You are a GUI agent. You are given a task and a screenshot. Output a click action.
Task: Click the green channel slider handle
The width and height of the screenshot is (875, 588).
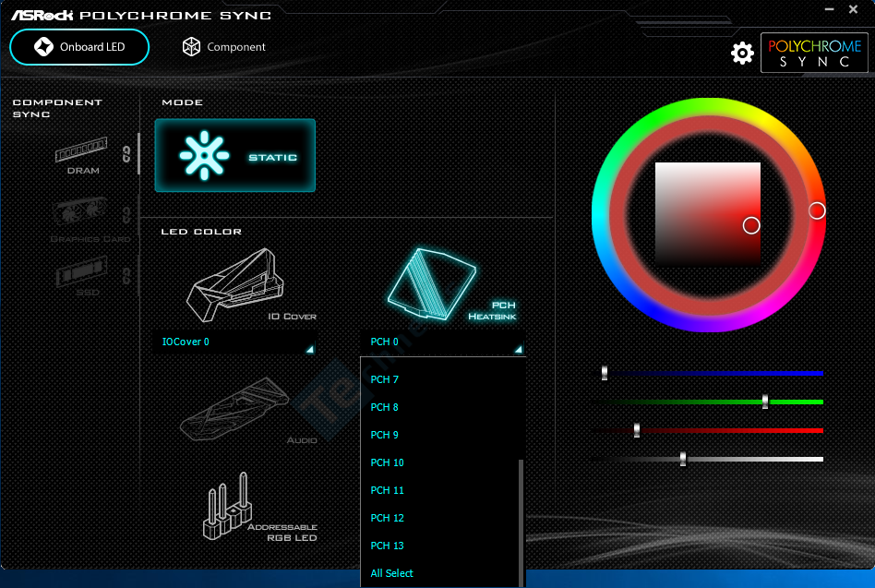(765, 402)
